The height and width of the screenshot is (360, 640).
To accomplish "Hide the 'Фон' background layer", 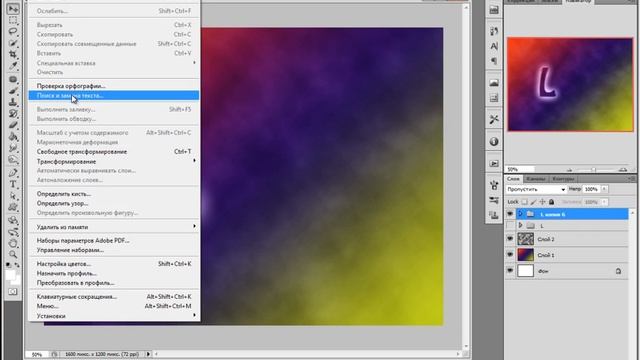I will 510,271.
